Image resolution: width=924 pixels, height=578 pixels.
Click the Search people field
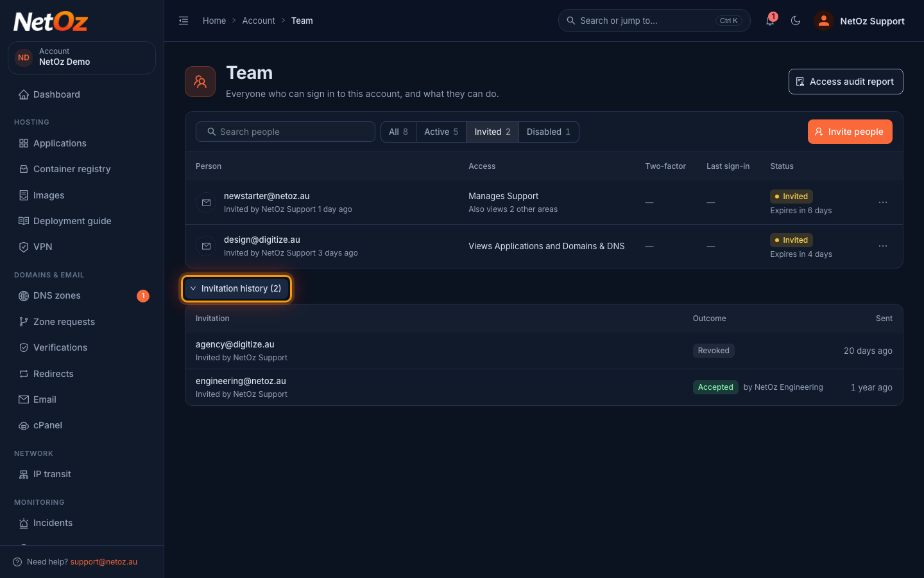(x=286, y=132)
